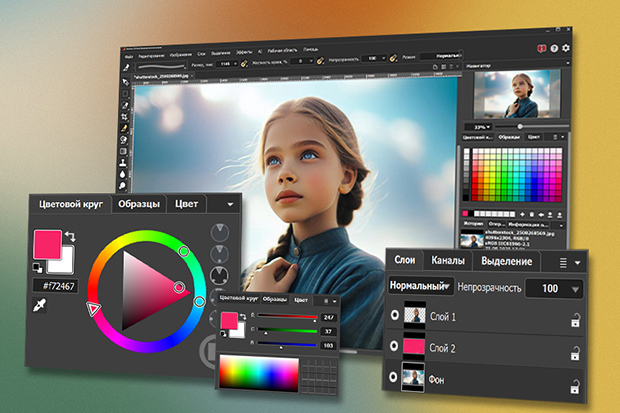This screenshot has height=413, width=620.
Task: Click the red R channel slider
Action: click(287, 317)
